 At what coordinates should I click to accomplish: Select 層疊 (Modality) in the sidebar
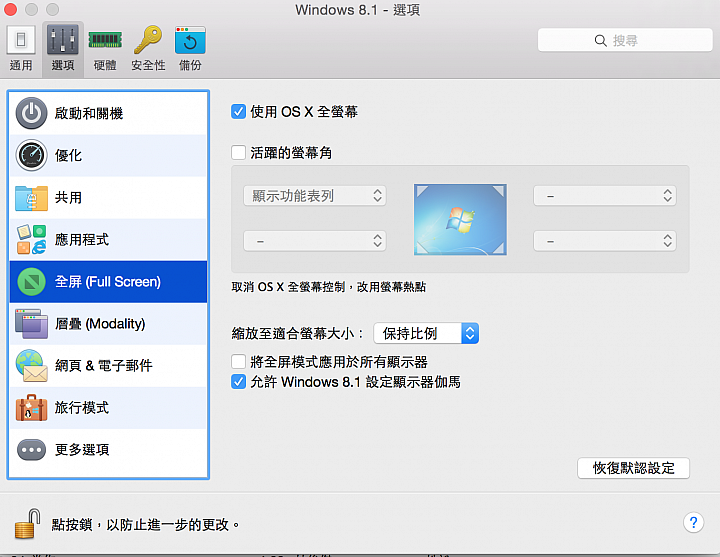(x=108, y=324)
